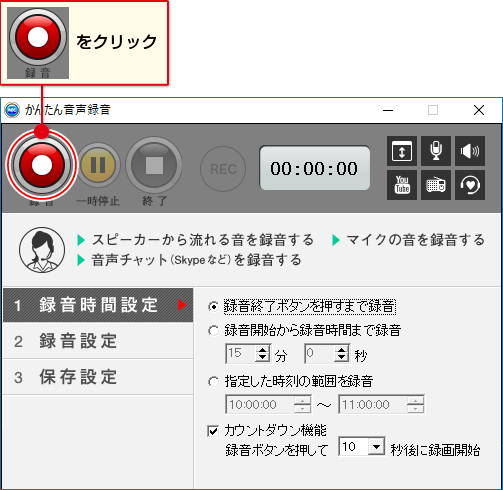This screenshot has width=503, height=490.
Task: Stop recording with the 終了 button
Action: pos(154,165)
